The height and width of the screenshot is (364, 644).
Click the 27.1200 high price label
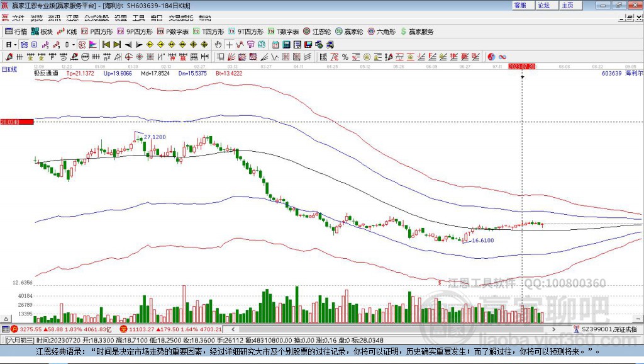click(155, 137)
